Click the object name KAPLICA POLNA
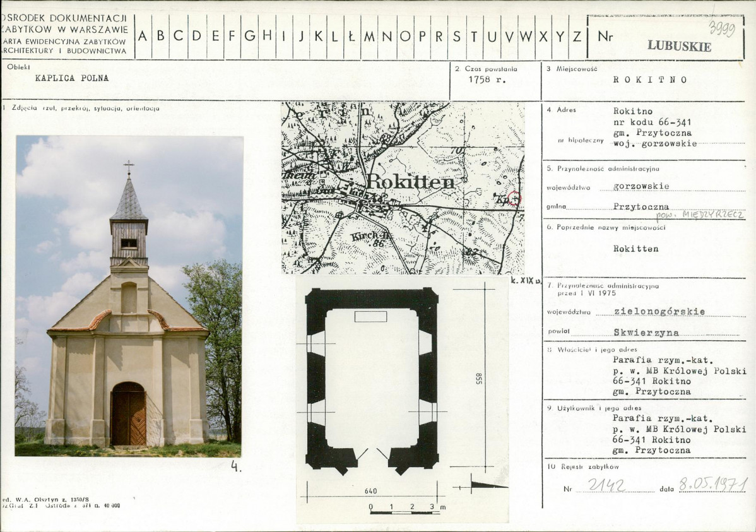The image size is (756, 532). point(72,78)
